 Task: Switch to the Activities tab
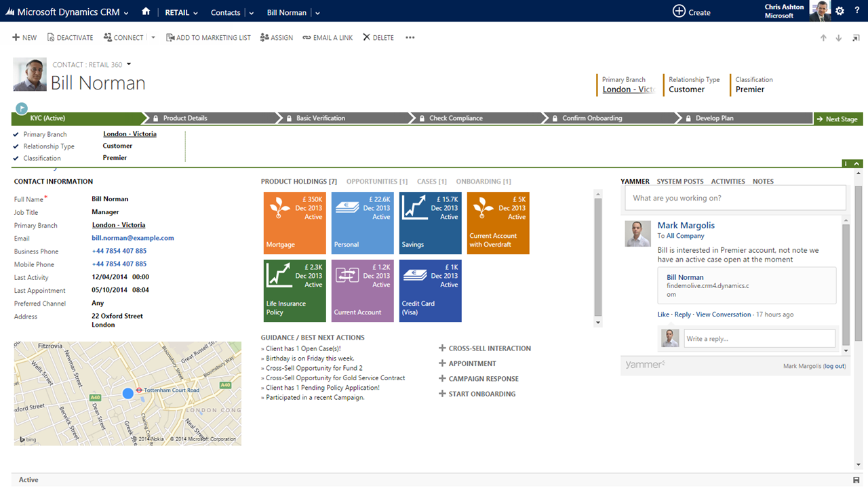[x=728, y=182]
